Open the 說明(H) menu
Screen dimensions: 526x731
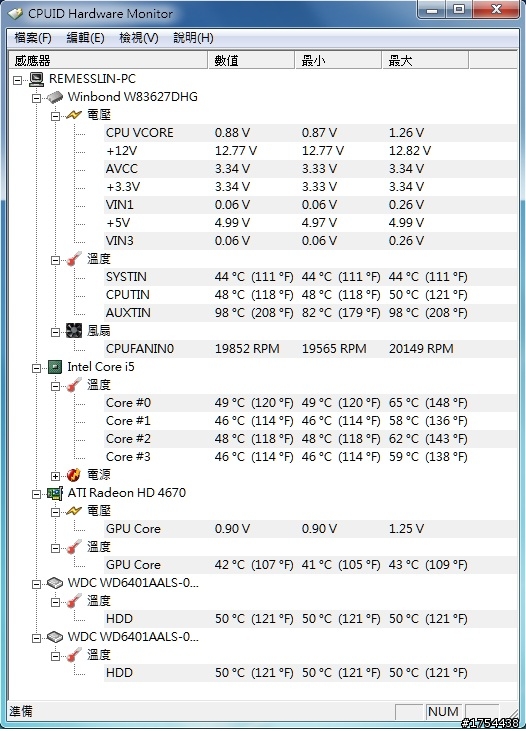click(193, 38)
